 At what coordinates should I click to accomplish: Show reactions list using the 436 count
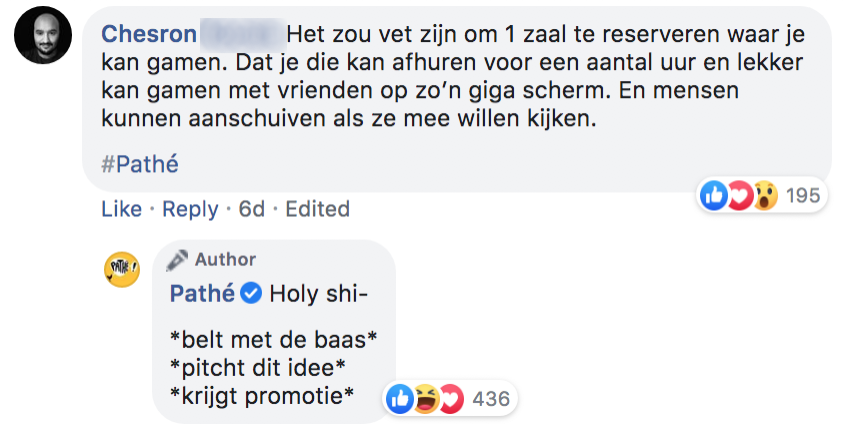click(490, 399)
